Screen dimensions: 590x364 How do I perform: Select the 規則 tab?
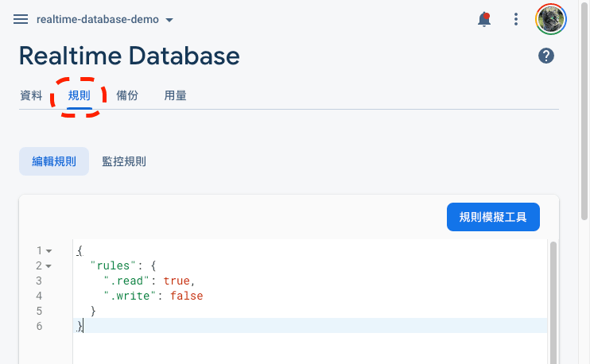[x=79, y=95]
